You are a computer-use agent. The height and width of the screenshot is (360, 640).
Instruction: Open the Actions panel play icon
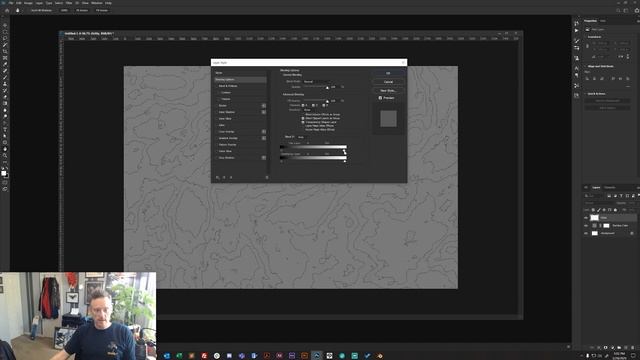tap(576, 31)
